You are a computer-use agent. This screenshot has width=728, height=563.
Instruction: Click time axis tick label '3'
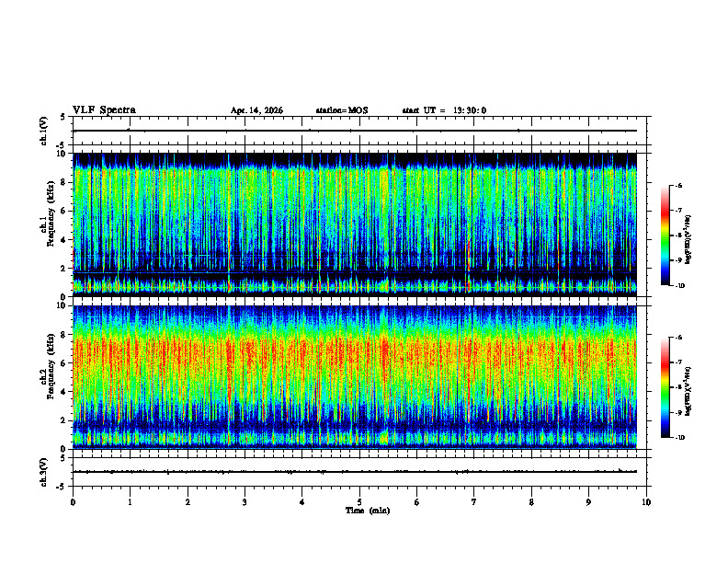(x=245, y=502)
